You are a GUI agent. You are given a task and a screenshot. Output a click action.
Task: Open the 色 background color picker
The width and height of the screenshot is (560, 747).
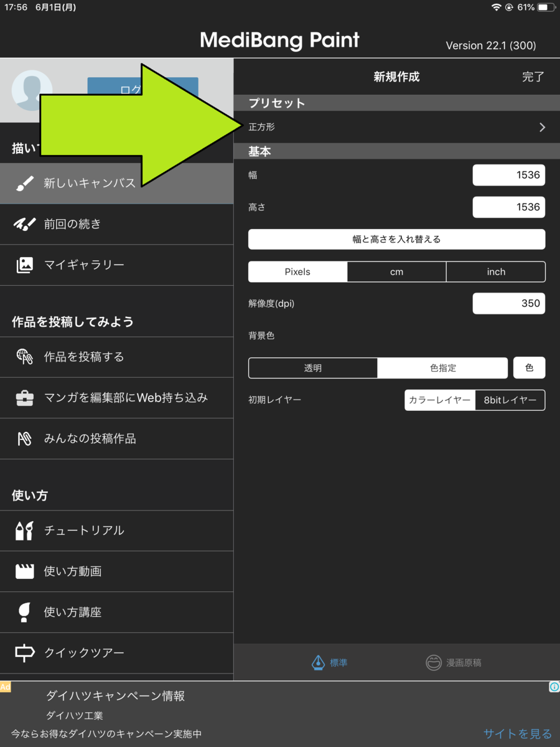[529, 368]
